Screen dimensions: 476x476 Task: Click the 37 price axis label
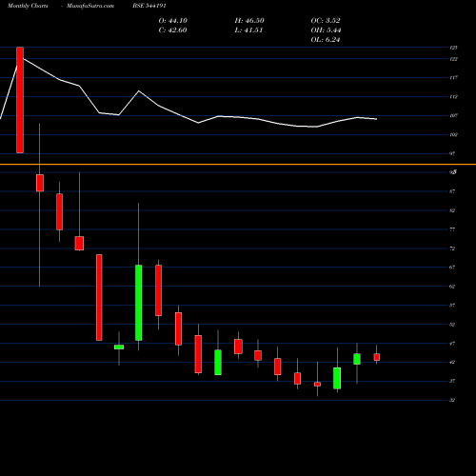tap(452, 381)
